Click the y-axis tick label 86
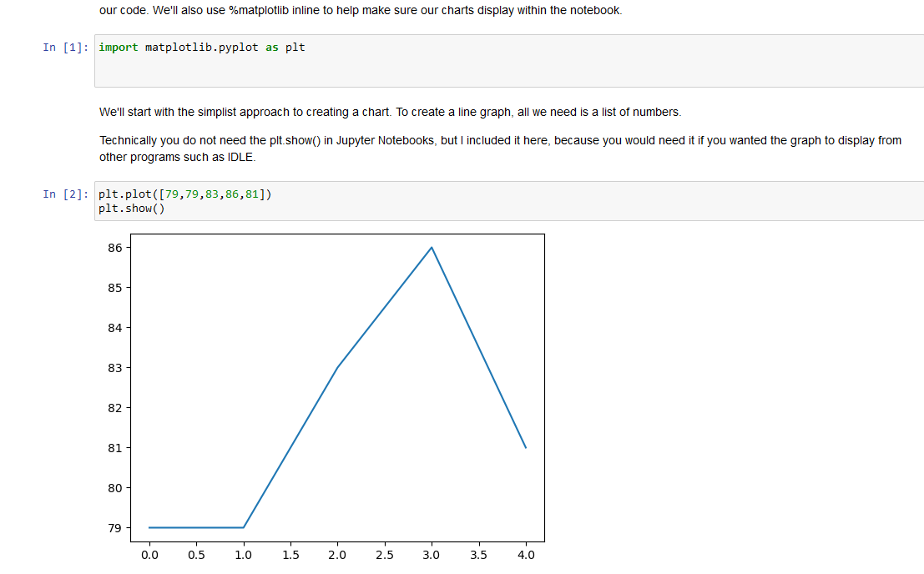 click(114, 248)
